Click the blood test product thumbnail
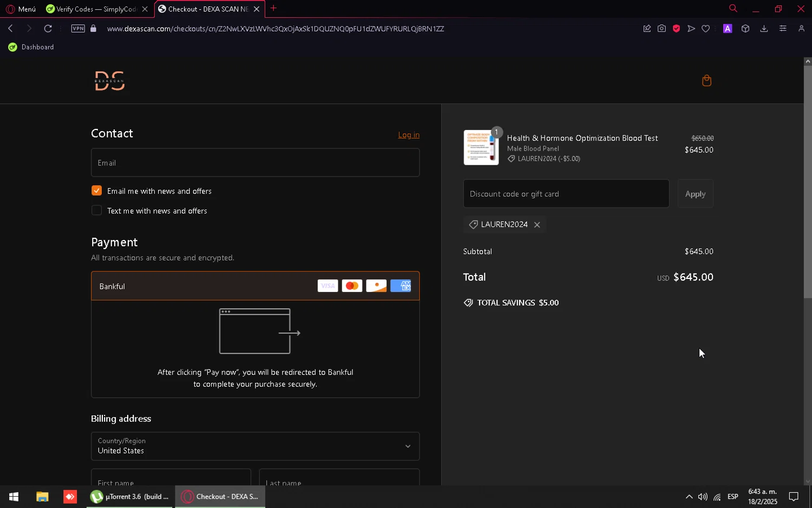The width and height of the screenshot is (812, 508). pos(481,147)
